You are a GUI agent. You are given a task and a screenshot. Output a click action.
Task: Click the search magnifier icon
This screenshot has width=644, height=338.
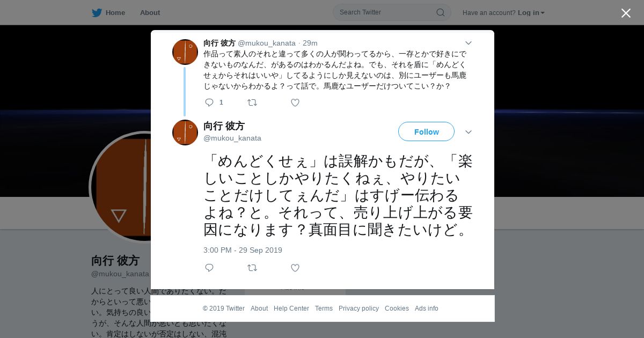pos(440,12)
